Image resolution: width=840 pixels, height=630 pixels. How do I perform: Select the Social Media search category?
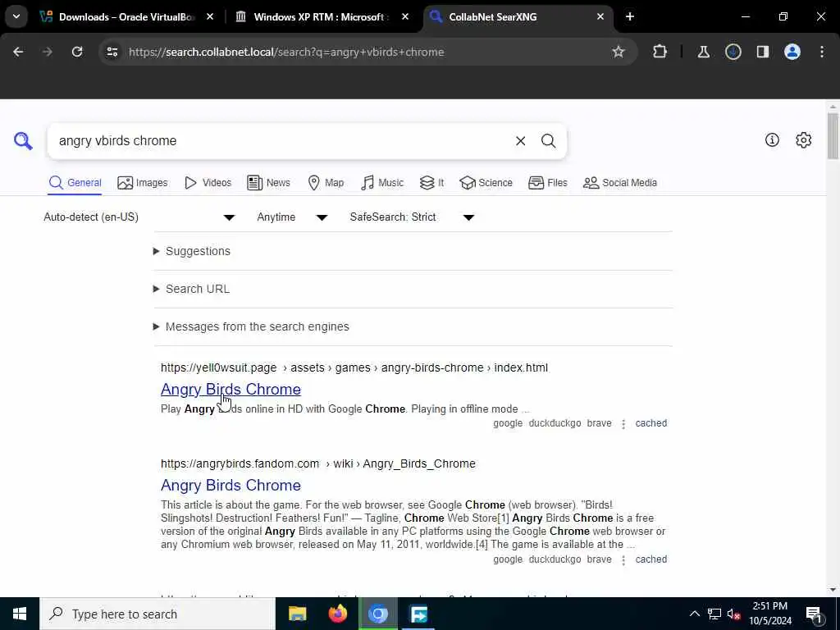tap(620, 183)
